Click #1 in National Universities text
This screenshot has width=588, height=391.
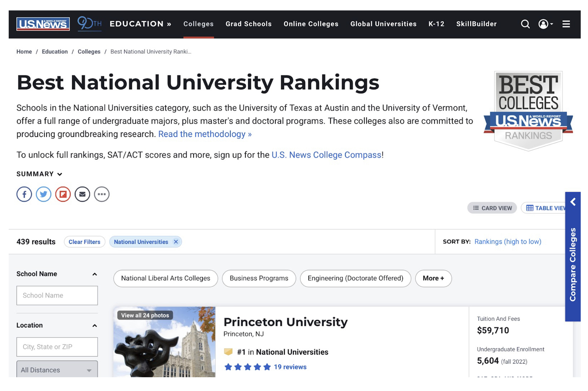tap(283, 352)
